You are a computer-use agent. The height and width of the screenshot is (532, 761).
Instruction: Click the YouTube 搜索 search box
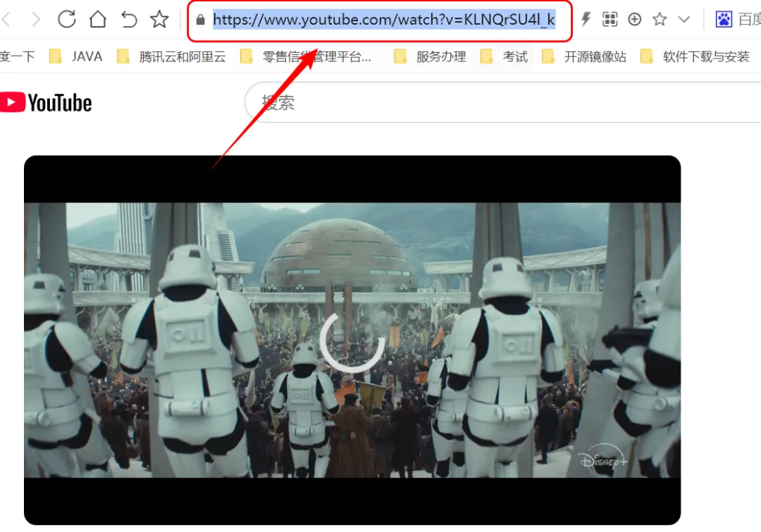(503, 102)
